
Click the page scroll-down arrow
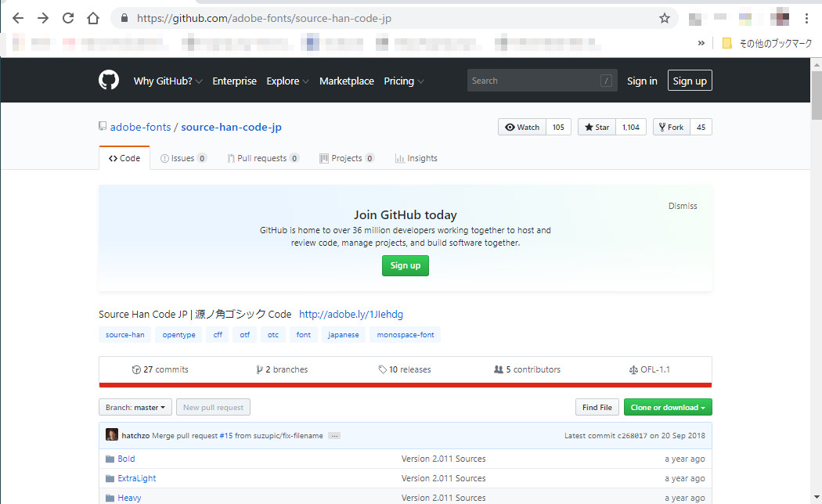click(817, 497)
